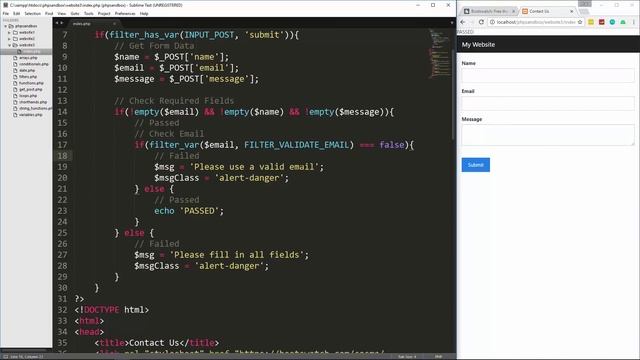Open the Edit menu
The width and height of the screenshot is (640, 360).
click(x=16, y=13)
